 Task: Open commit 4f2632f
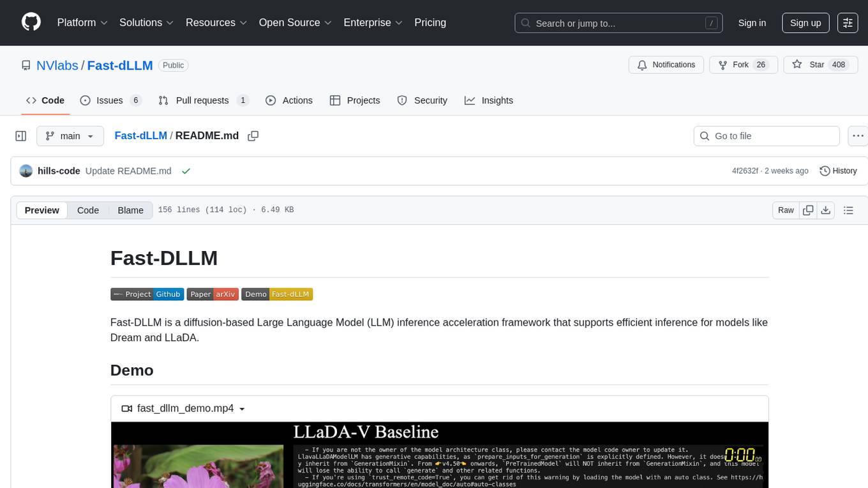pos(745,171)
